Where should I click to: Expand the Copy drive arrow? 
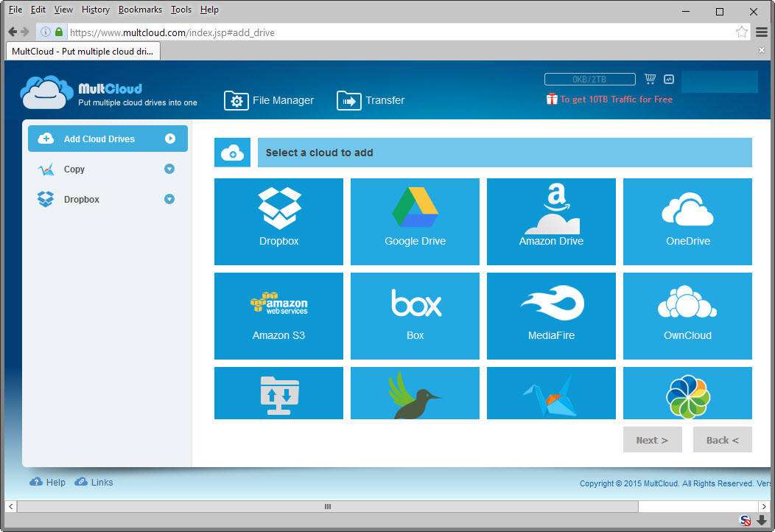pos(169,169)
